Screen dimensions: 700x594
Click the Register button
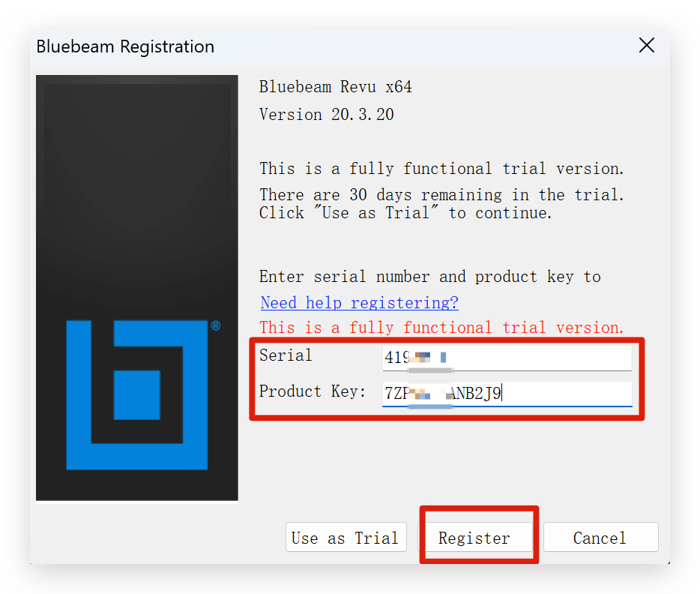click(475, 537)
